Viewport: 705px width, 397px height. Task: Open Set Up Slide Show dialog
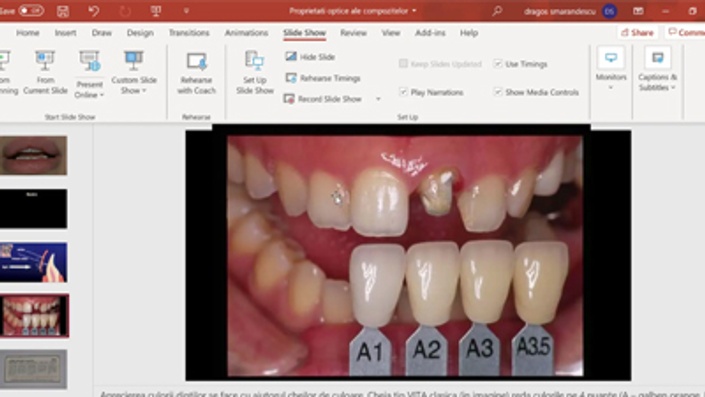[x=255, y=72]
